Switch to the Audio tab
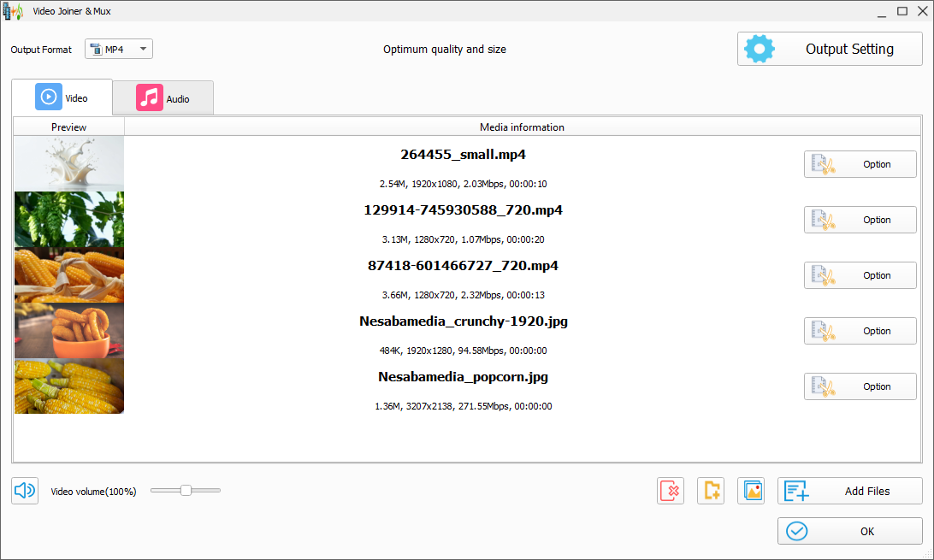 163,98
